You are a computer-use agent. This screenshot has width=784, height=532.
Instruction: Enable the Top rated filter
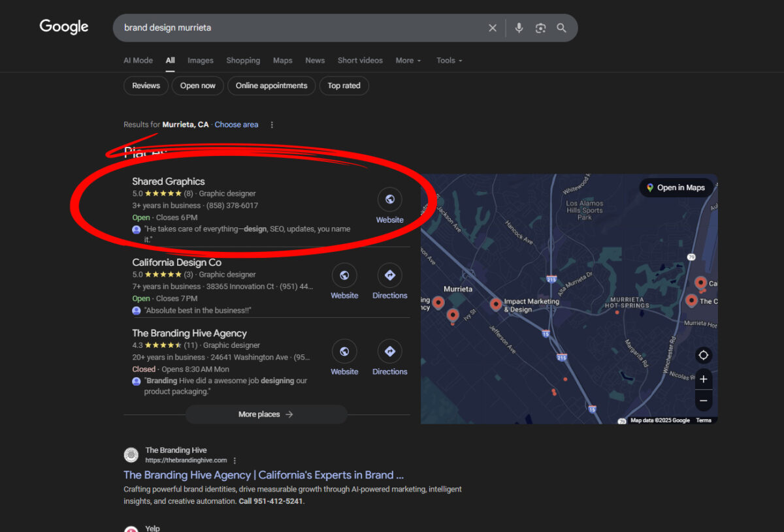pos(344,86)
